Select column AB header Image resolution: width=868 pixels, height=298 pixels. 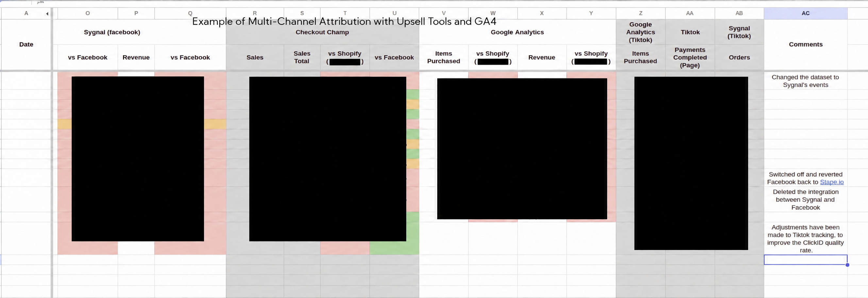[739, 13]
